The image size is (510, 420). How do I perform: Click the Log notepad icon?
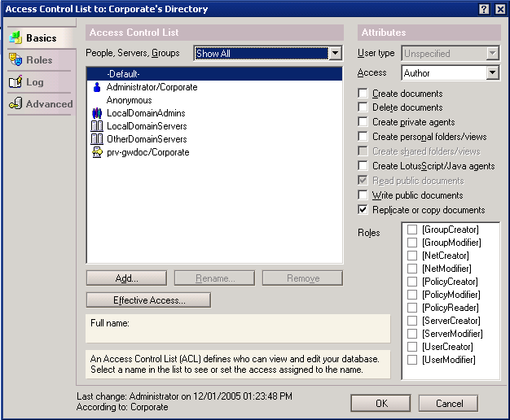click(15, 81)
